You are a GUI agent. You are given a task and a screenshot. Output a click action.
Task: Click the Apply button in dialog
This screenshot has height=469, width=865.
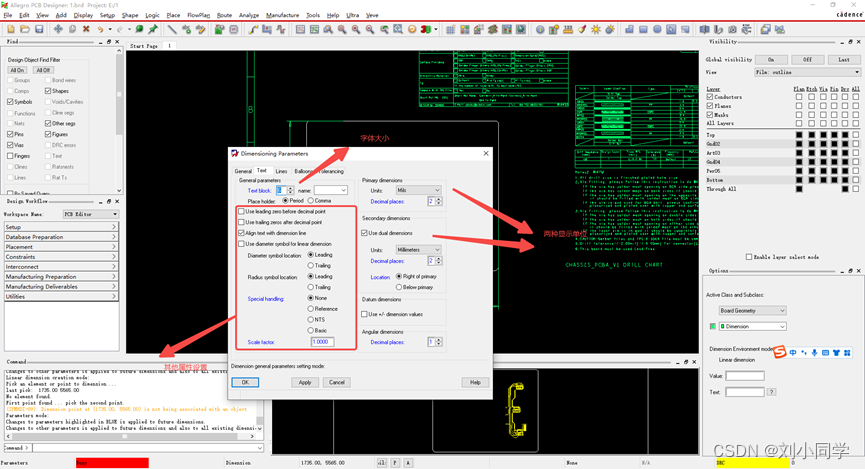click(305, 382)
